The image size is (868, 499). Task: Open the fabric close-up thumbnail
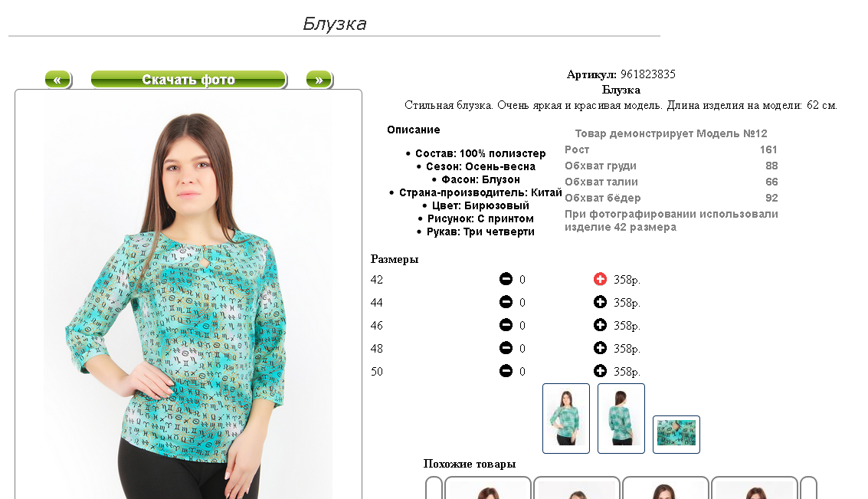[676, 434]
